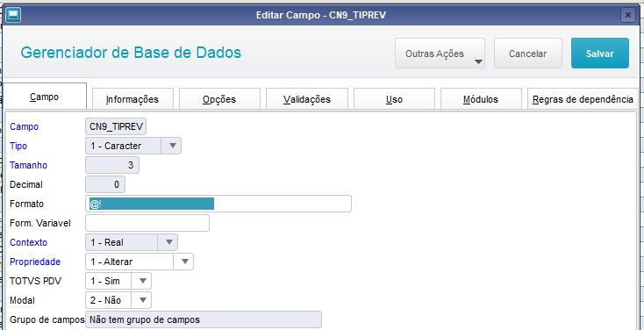
Task: Click the Contexto label
Action: tap(28, 242)
